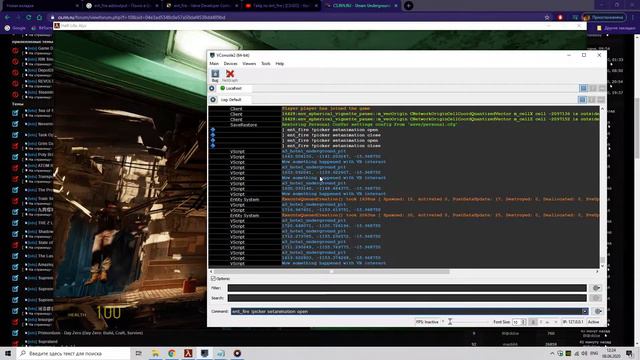Click the Font Size stepper arrows

[524, 322]
